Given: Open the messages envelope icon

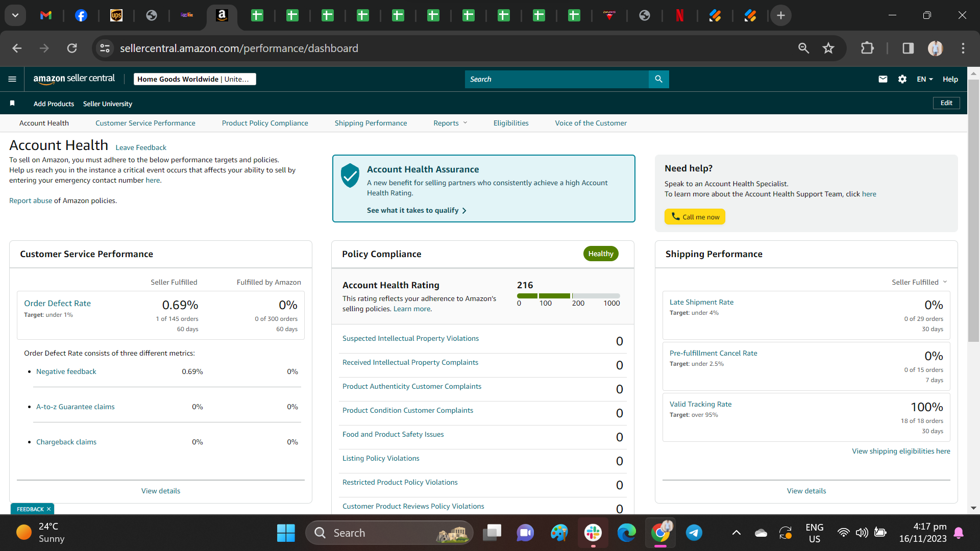Looking at the screenshot, I should (883, 79).
